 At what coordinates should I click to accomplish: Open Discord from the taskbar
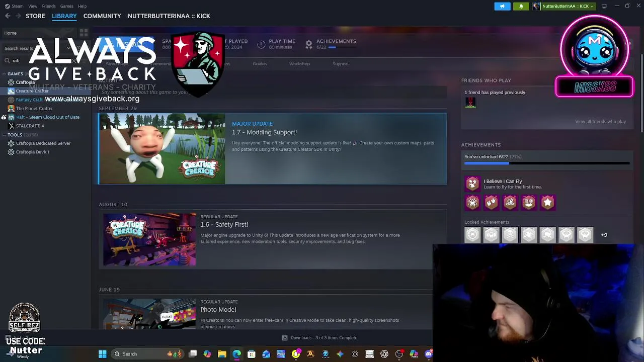429,354
